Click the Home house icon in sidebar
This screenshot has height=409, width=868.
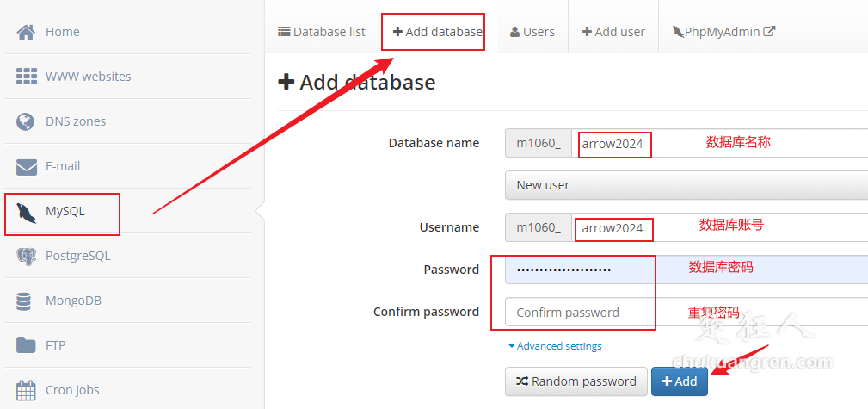pyautogui.click(x=27, y=32)
